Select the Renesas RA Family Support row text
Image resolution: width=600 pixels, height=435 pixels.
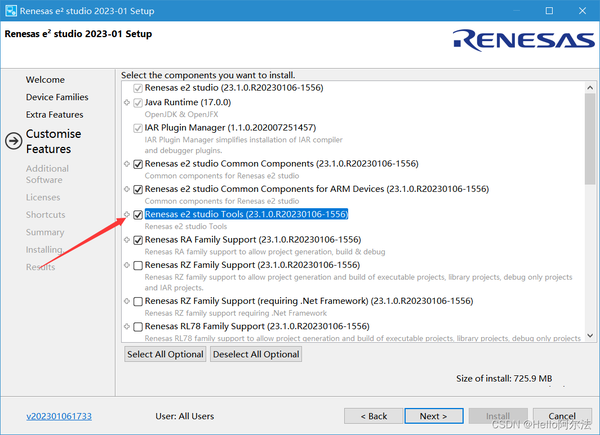click(x=253, y=240)
